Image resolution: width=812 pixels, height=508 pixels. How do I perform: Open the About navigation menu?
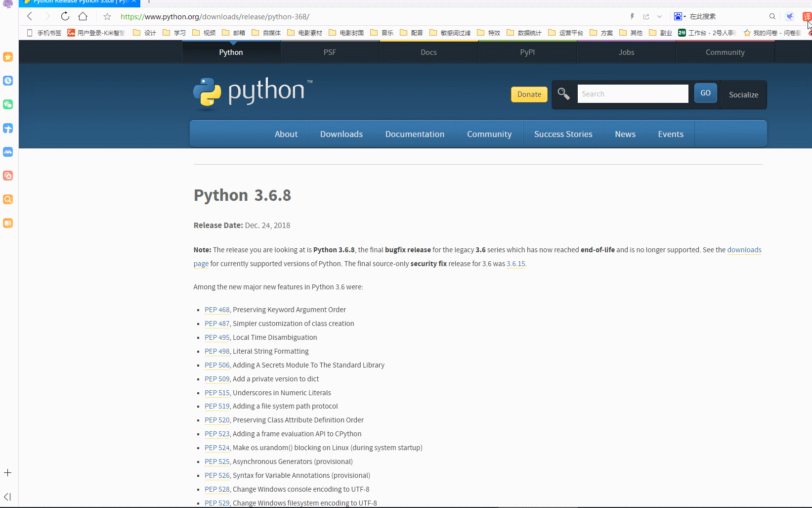286,134
